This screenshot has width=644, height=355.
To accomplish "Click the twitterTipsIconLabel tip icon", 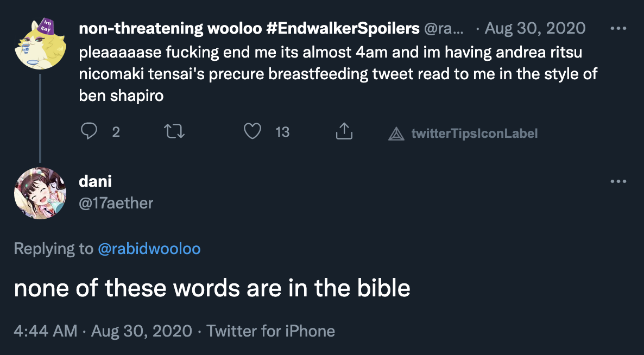I will [396, 133].
